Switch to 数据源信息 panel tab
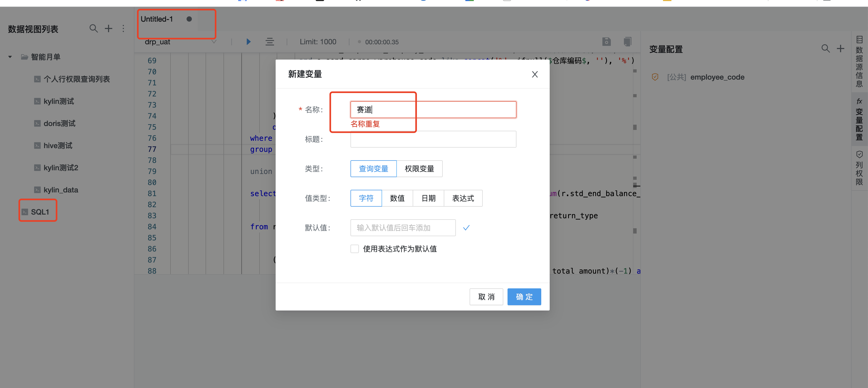 [x=859, y=66]
